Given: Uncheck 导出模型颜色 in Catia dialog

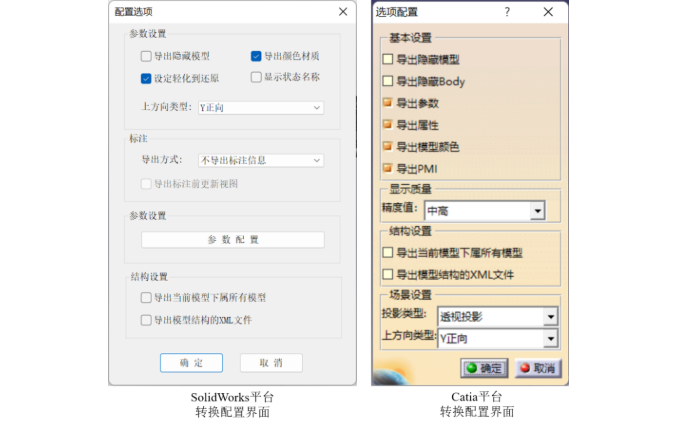Looking at the screenshot, I should pos(388,147).
